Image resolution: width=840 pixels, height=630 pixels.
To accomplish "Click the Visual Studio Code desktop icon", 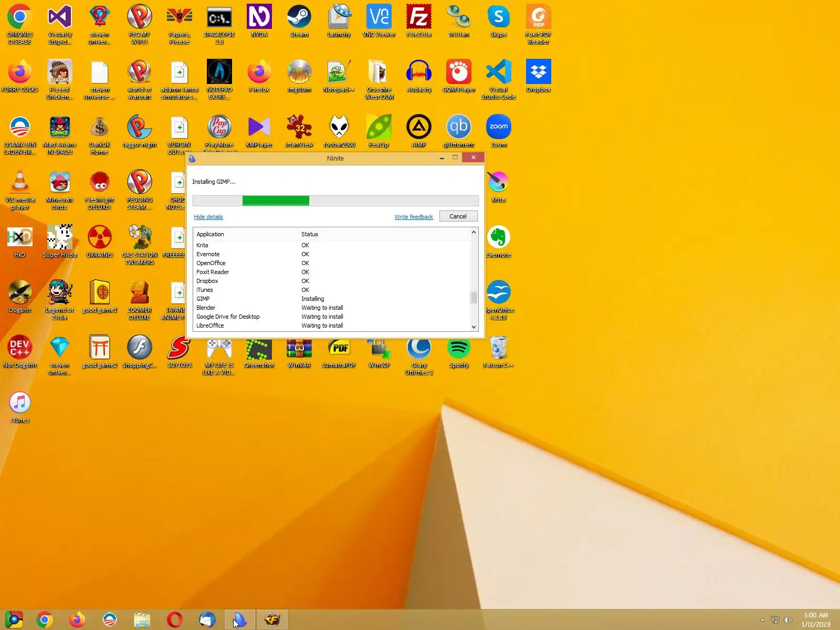I will (499, 79).
